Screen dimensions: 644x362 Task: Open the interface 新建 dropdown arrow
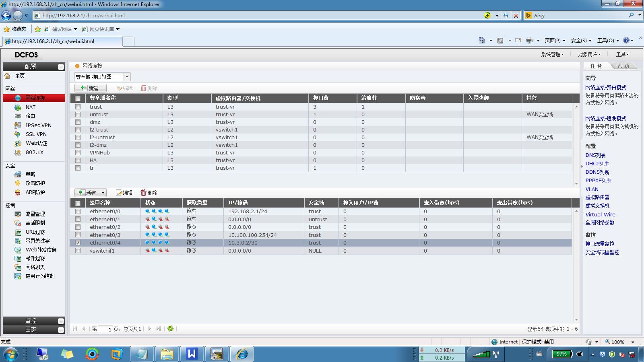pyautogui.click(x=103, y=193)
